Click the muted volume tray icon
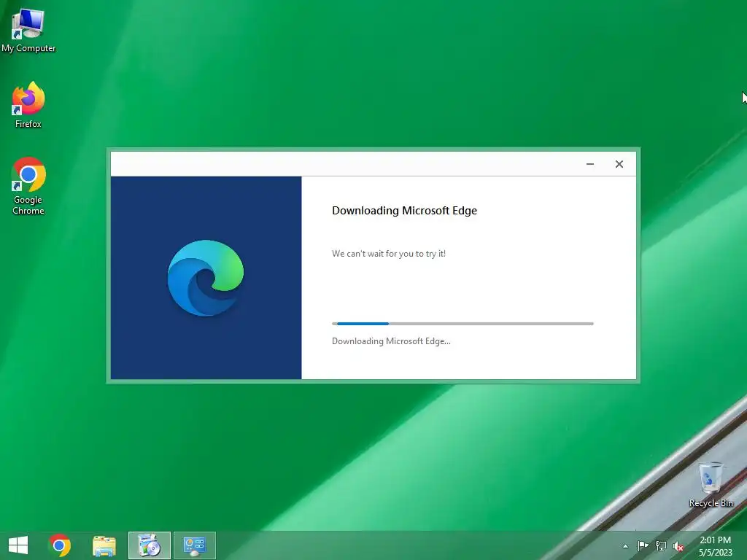747x560 pixels. pos(678,546)
